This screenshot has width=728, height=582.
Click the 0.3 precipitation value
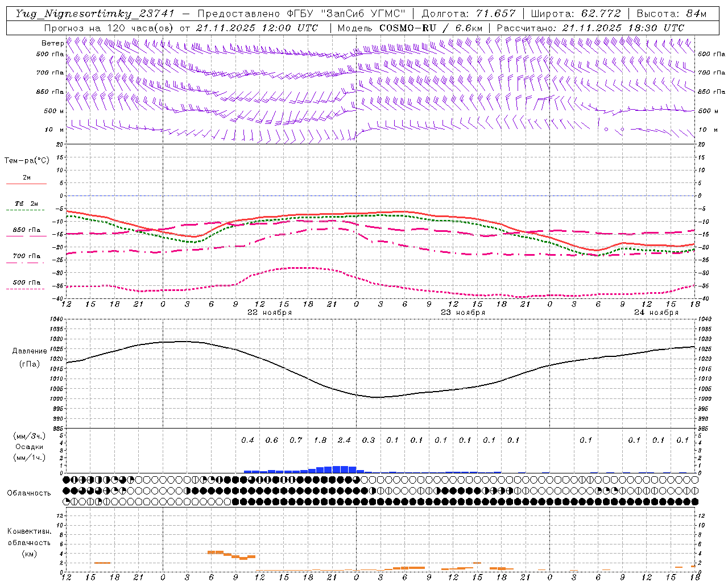coord(369,440)
